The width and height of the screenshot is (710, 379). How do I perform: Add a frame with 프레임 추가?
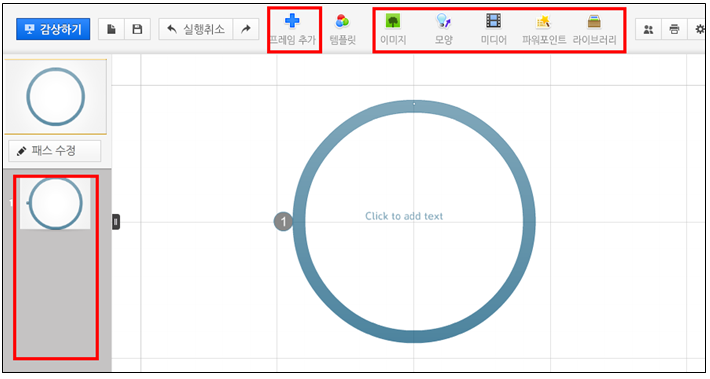click(x=293, y=30)
